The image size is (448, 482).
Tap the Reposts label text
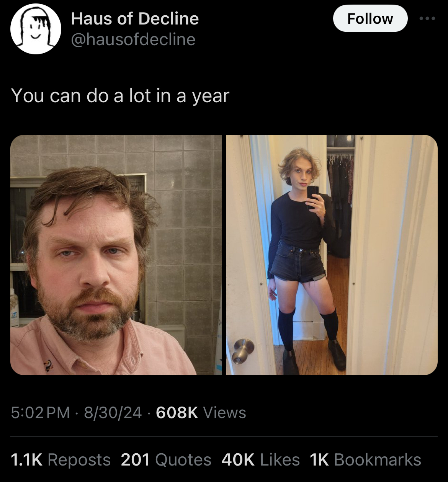tap(79, 460)
